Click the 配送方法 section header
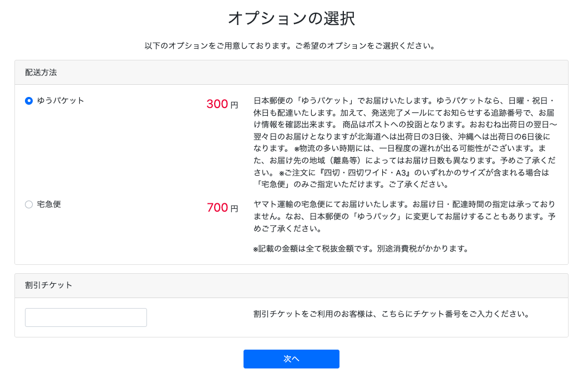 [41, 73]
